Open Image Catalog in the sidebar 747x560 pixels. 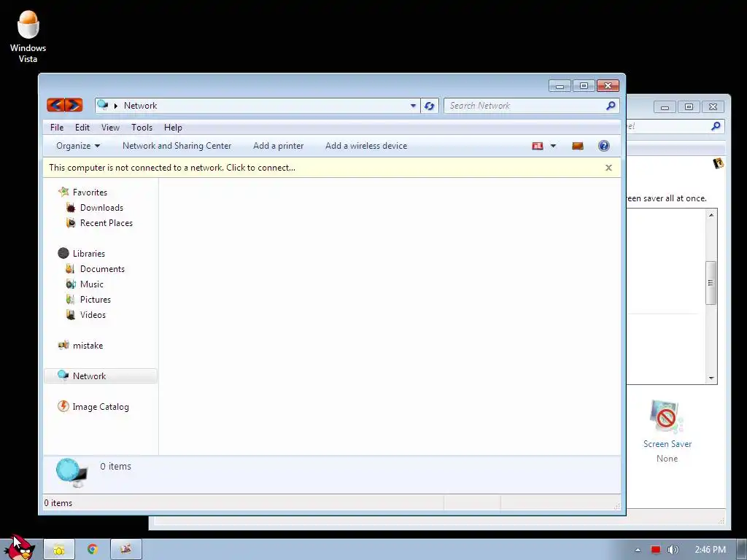[x=101, y=407]
